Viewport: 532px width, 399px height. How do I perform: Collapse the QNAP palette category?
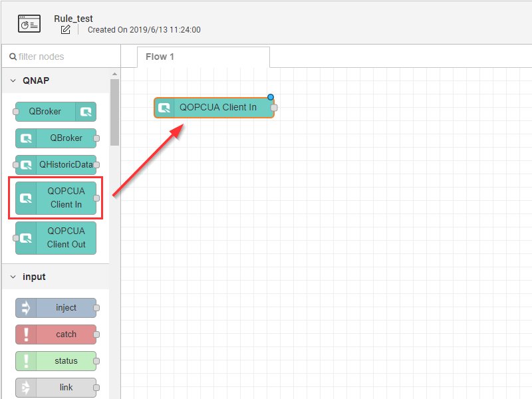point(13,80)
